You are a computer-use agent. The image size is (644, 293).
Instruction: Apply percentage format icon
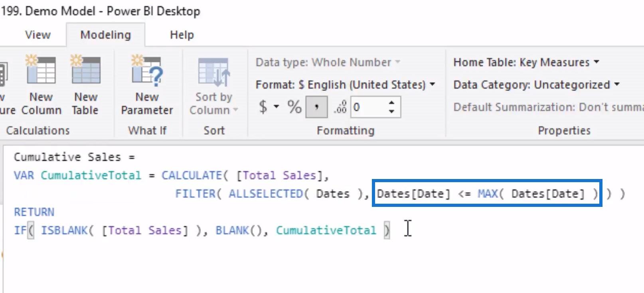(x=294, y=107)
